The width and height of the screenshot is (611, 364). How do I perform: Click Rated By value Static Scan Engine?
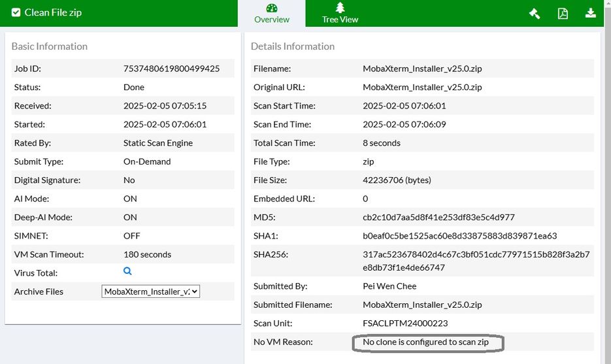[158, 143]
